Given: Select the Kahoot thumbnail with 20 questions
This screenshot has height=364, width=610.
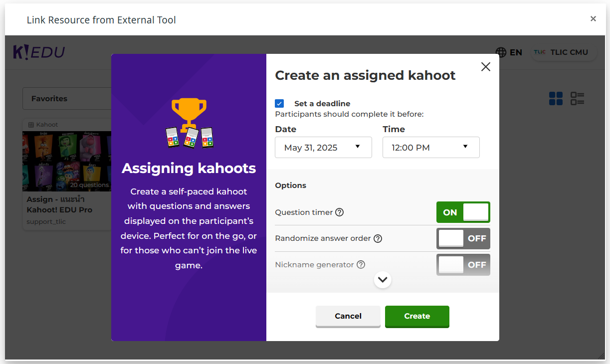Looking at the screenshot, I should tap(67, 161).
